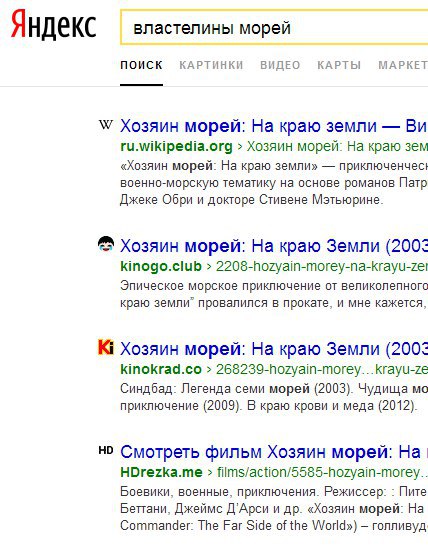Click the kinokrad.co domain link
Screen dimensions: 428x551
tap(161, 369)
